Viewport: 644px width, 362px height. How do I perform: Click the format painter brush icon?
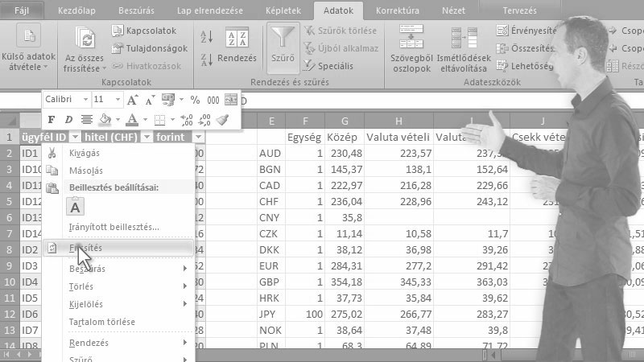222,120
